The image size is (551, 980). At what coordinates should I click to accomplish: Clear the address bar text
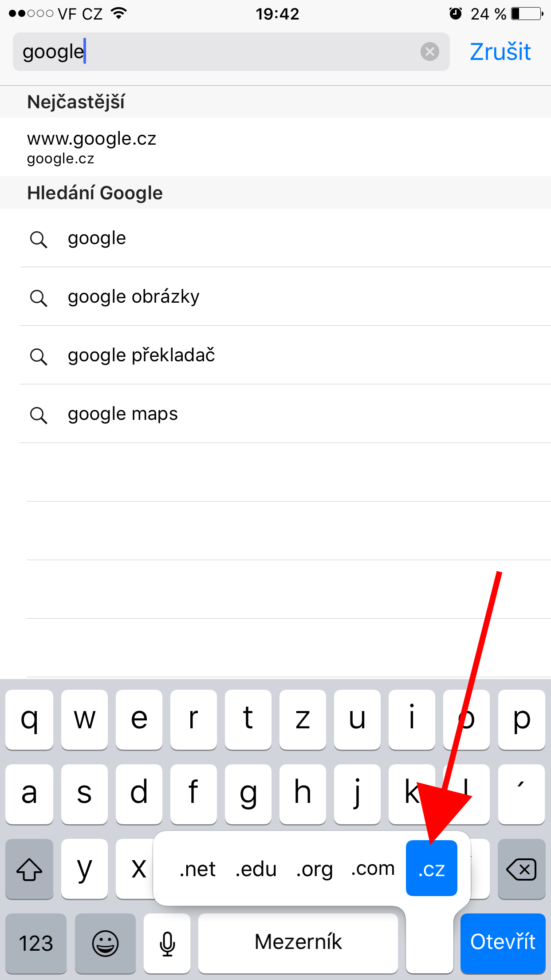pos(429,51)
